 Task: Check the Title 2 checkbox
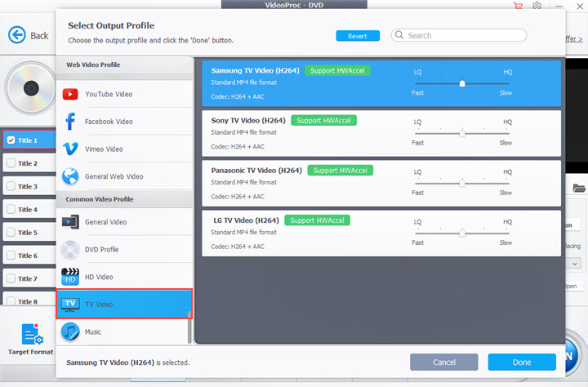pos(11,163)
